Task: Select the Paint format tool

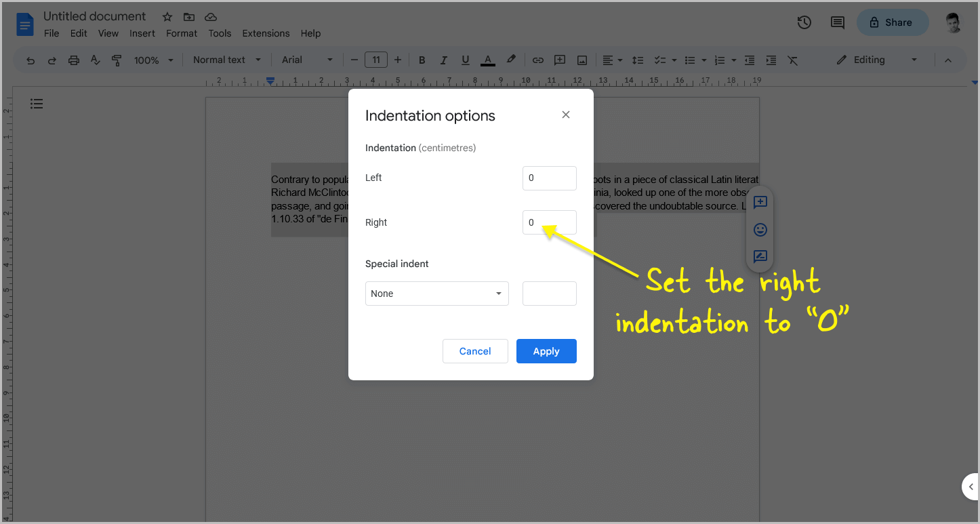Action: coord(117,60)
